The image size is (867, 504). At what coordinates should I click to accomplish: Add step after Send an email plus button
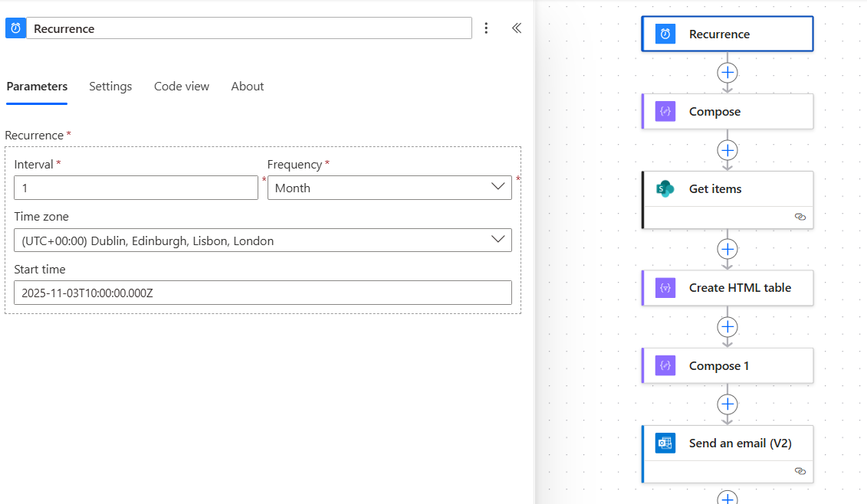pyautogui.click(x=727, y=497)
